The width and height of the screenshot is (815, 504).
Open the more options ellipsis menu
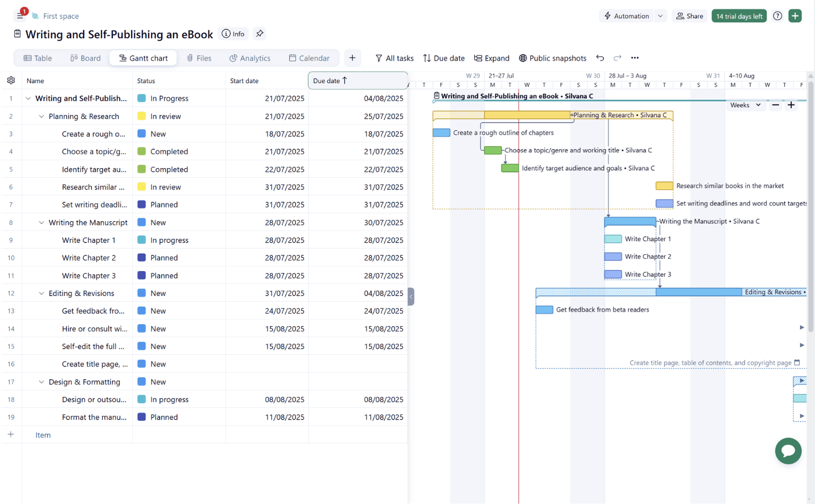(635, 58)
